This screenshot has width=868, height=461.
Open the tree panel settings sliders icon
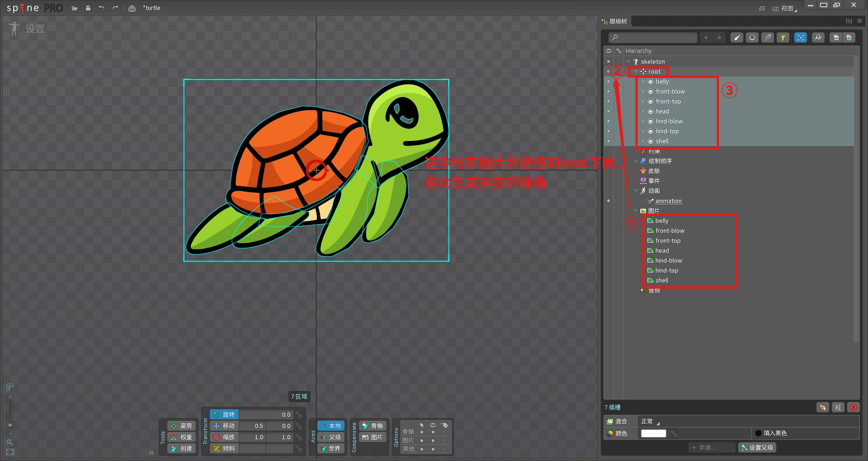[849, 21]
